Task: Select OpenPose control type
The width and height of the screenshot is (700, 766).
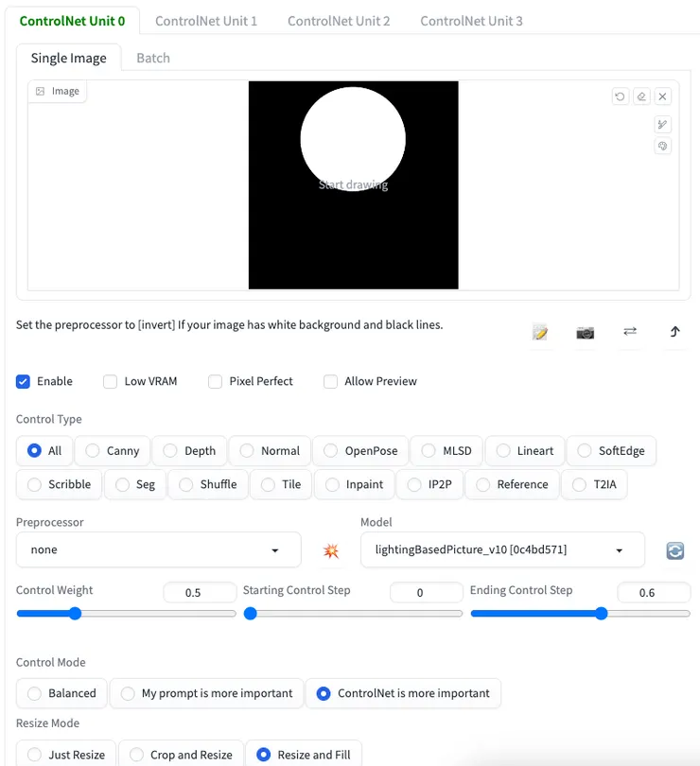Action: (x=360, y=450)
